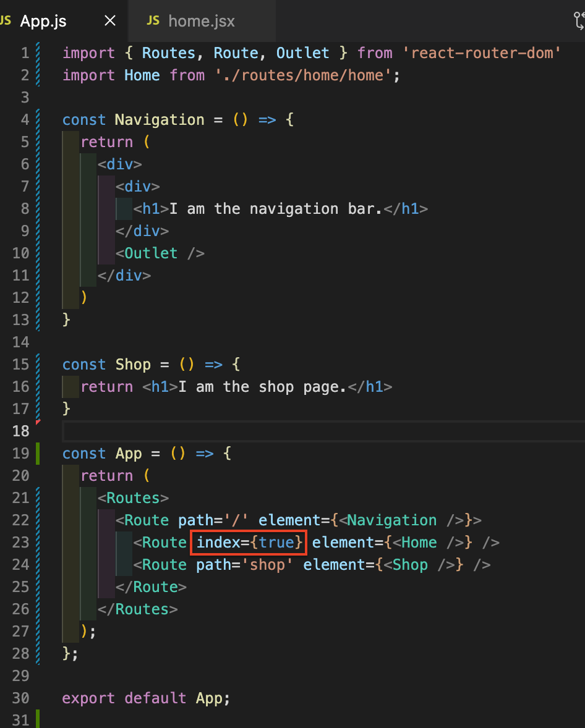Image resolution: width=585 pixels, height=728 pixels.
Task: Click the path='/' attribute on line 22
Action: 213,520
